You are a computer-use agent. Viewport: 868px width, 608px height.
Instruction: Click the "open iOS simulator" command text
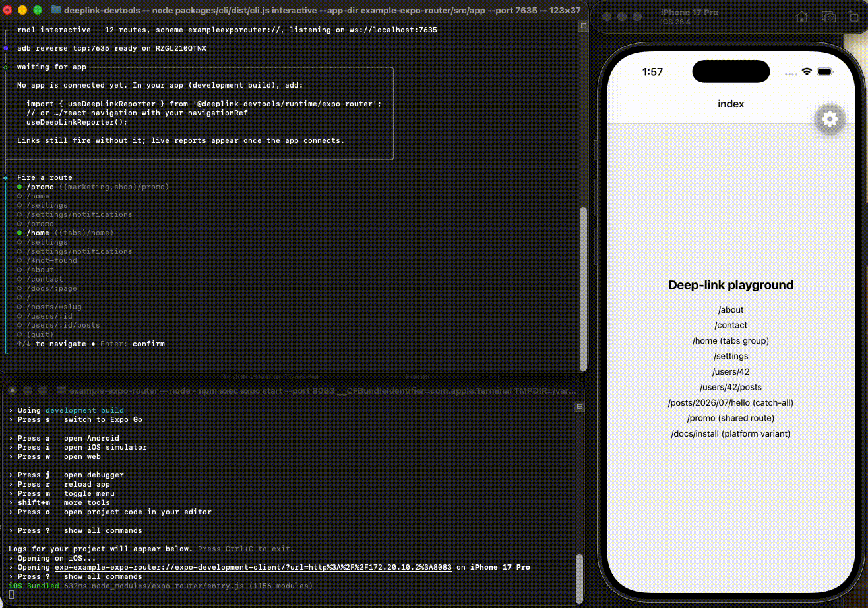pyautogui.click(x=106, y=447)
